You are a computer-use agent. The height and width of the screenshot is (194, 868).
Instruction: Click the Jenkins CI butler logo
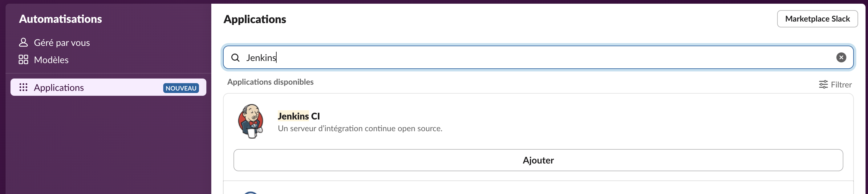(x=251, y=121)
